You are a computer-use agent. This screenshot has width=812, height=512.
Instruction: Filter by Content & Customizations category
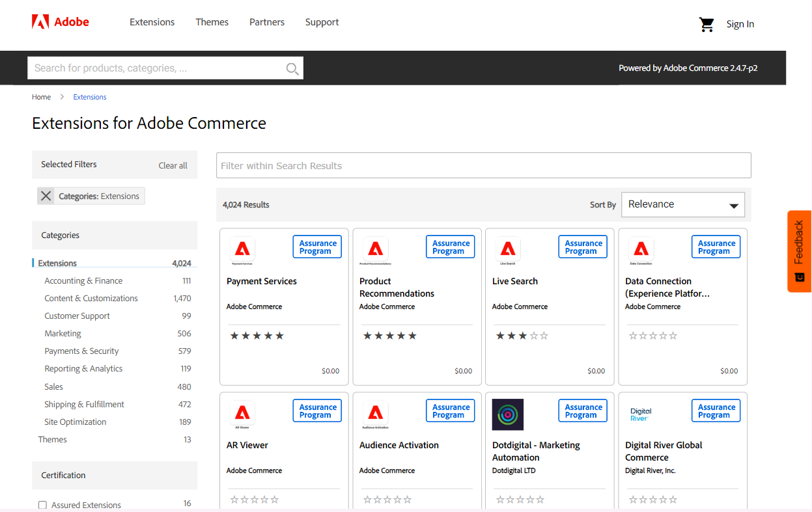(x=91, y=299)
